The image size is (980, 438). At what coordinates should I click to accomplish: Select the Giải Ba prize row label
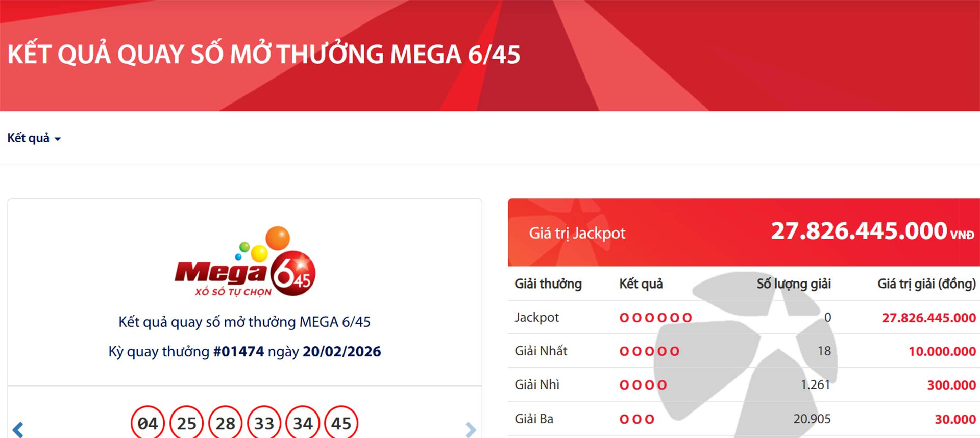(x=534, y=419)
